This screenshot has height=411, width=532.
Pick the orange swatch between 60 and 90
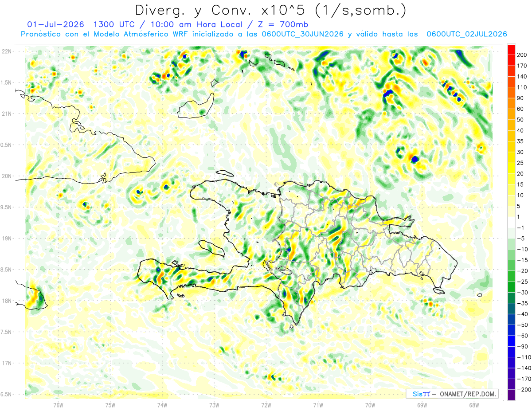(x=512, y=104)
